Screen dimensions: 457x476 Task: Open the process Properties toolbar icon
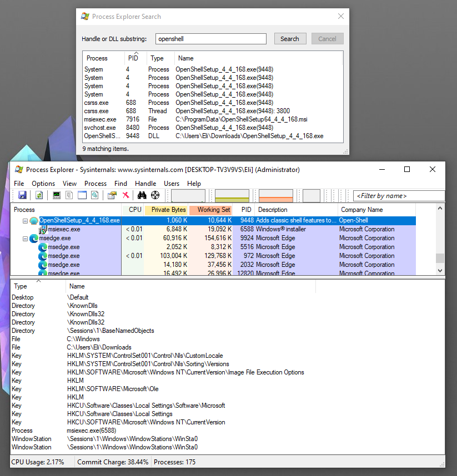(112, 195)
